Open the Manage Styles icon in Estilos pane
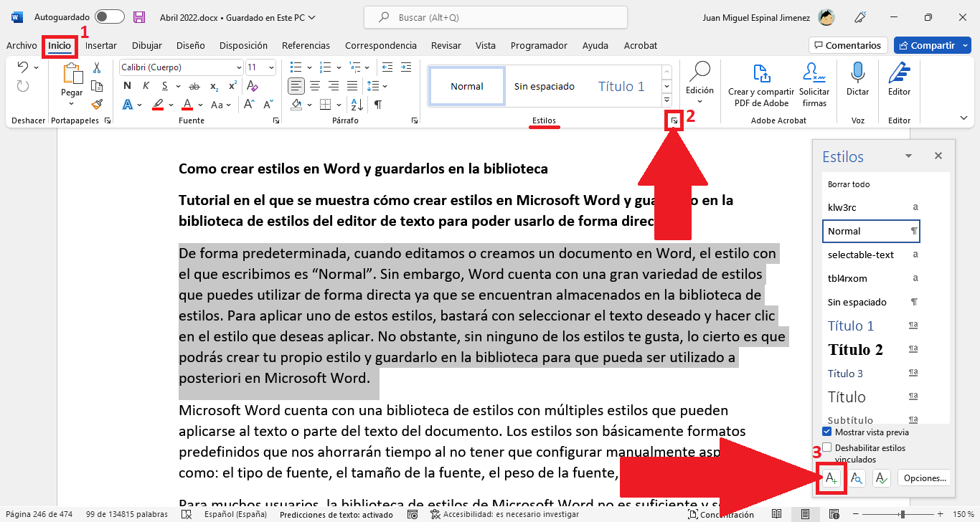Screen dimensions: 980x522 pyautogui.click(x=881, y=478)
